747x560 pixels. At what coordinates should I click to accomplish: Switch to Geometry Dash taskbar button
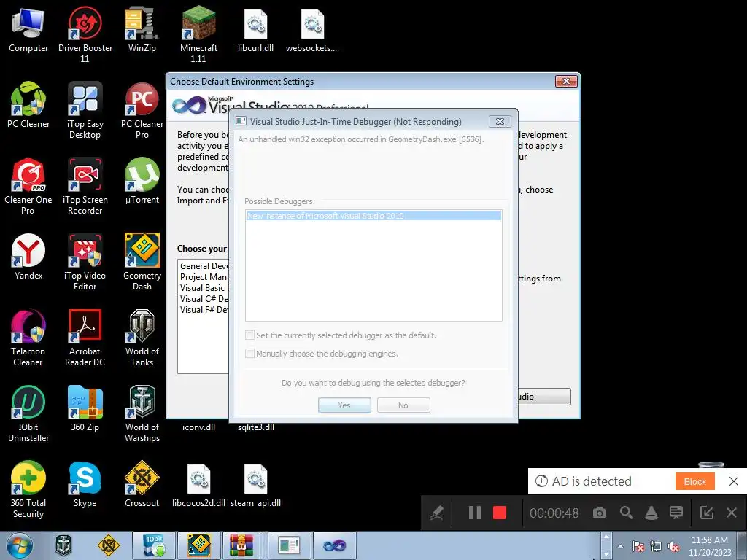point(198,545)
